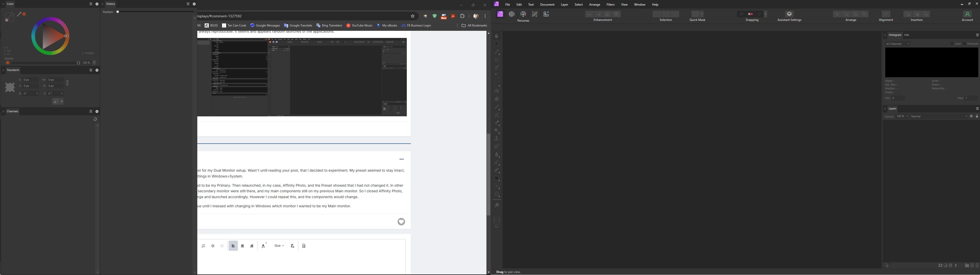Toggle the width-height aspect ratio link
The image size is (980, 275).
click(x=67, y=83)
